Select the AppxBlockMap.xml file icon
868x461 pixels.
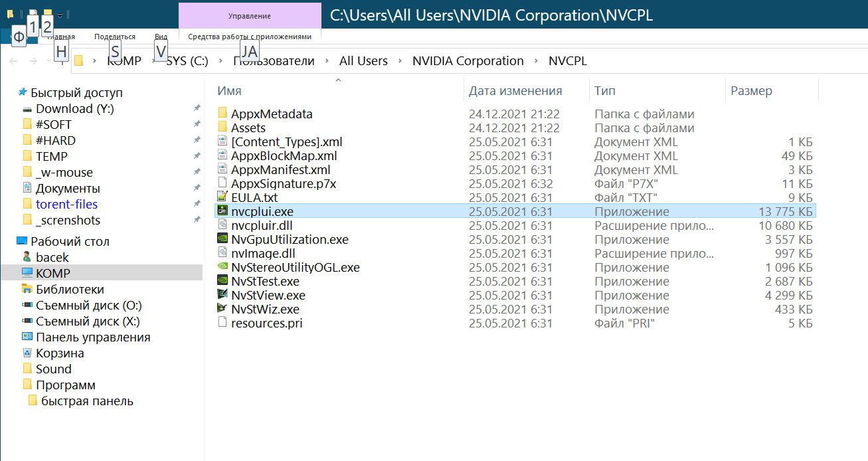point(223,155)
